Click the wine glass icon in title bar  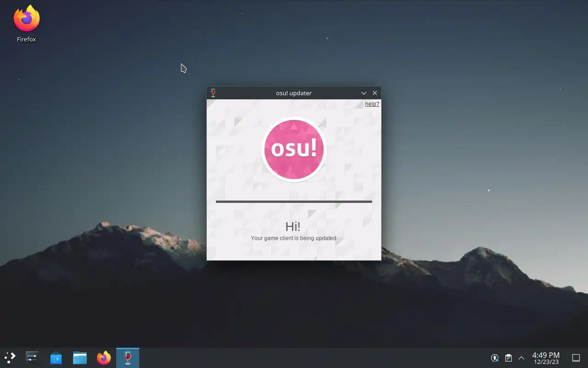point(213,93)
